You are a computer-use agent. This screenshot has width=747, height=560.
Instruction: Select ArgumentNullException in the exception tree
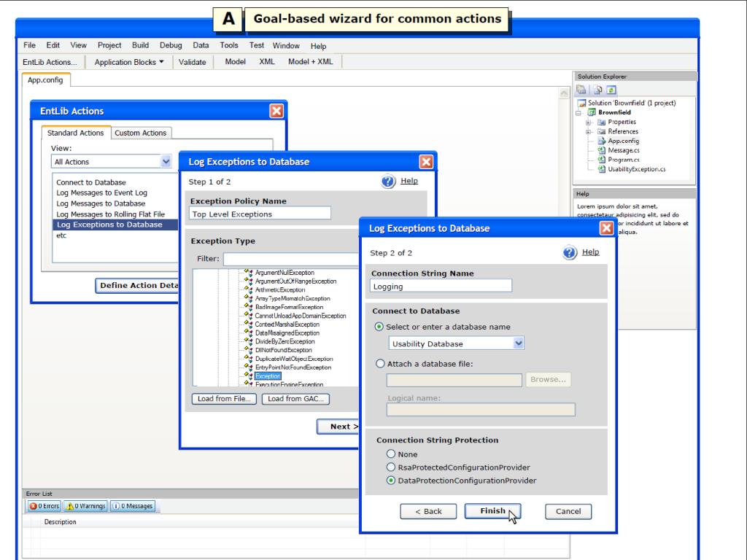285,273
